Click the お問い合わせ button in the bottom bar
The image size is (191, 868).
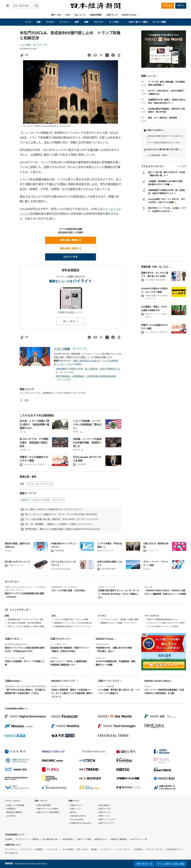tap(144, 864)
